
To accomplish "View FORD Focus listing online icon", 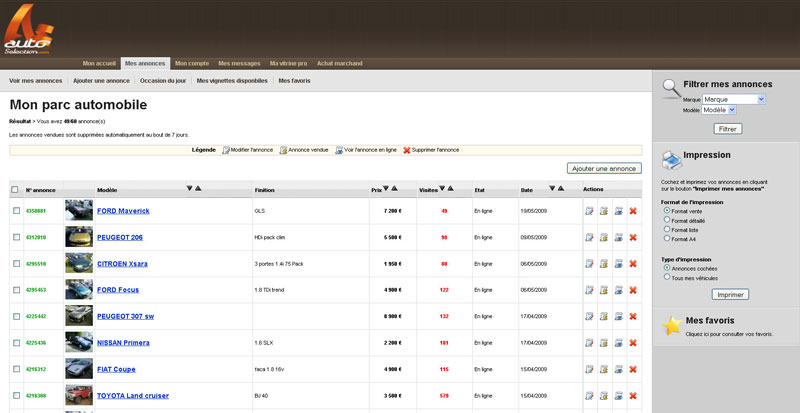I will (618, 290).
